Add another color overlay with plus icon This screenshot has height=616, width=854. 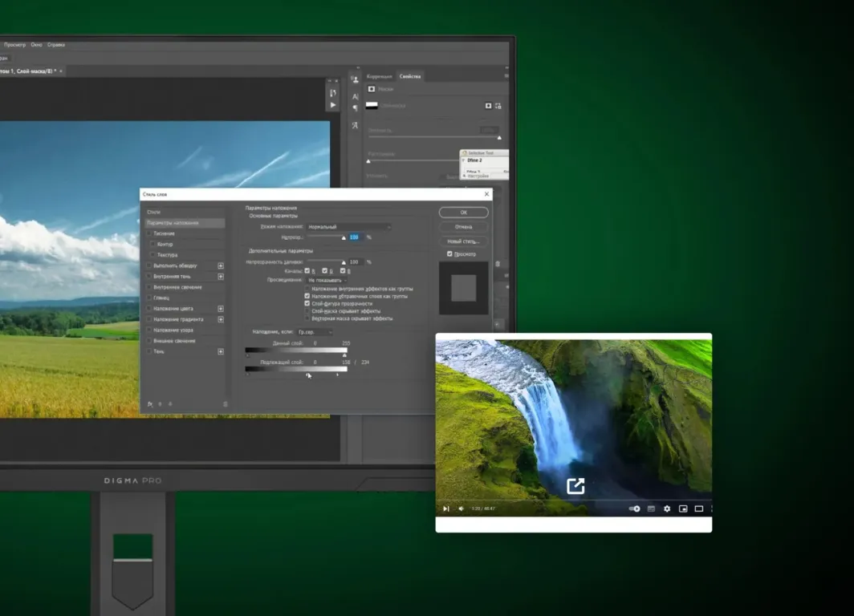(x=221, y=308)
